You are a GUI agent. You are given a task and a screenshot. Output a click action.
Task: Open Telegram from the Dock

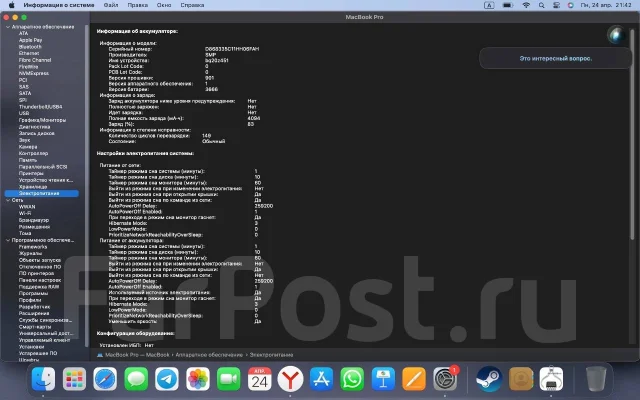pos(167,379)
